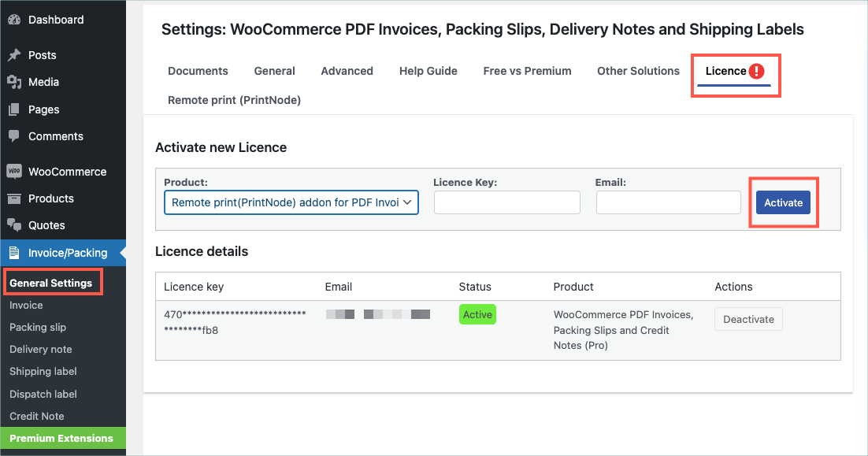Open Posts menu item
This screenshot has width=868, height=456.
coord(42,55)
